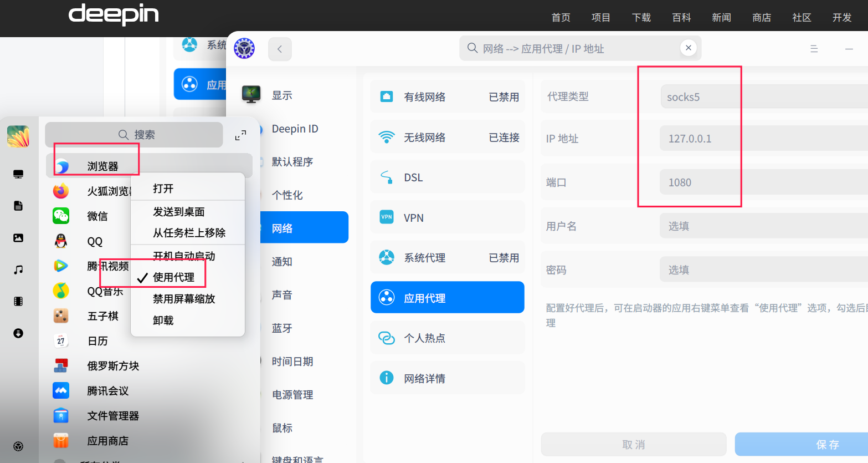Screen dimensions: 868x463
Task: Open the Control Center hamburger menu
Action: tap(814, 49)
